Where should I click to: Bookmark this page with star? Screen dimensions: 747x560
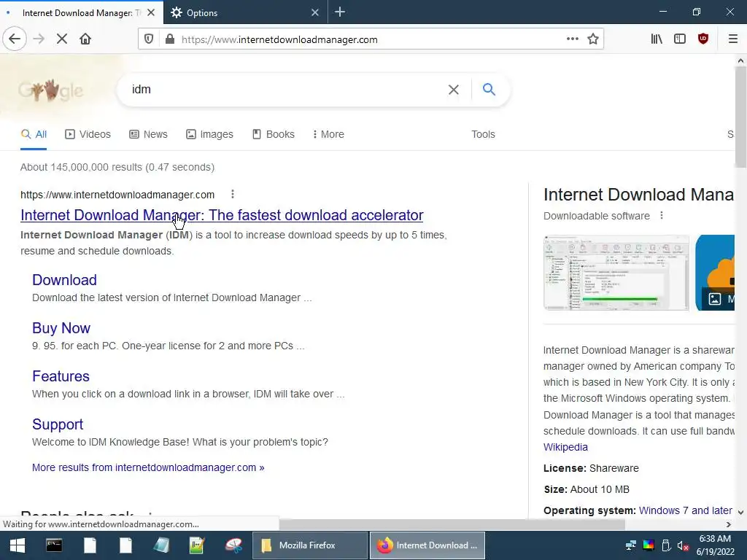[x=592, y=39]
